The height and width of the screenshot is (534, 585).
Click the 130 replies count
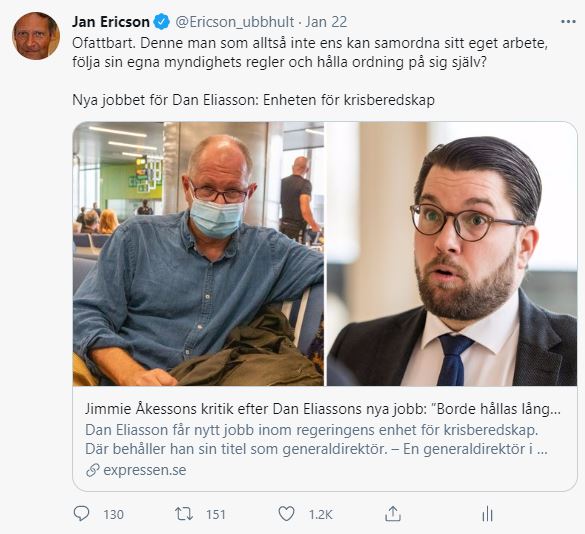pyautogui.click(x=113, y=515)
